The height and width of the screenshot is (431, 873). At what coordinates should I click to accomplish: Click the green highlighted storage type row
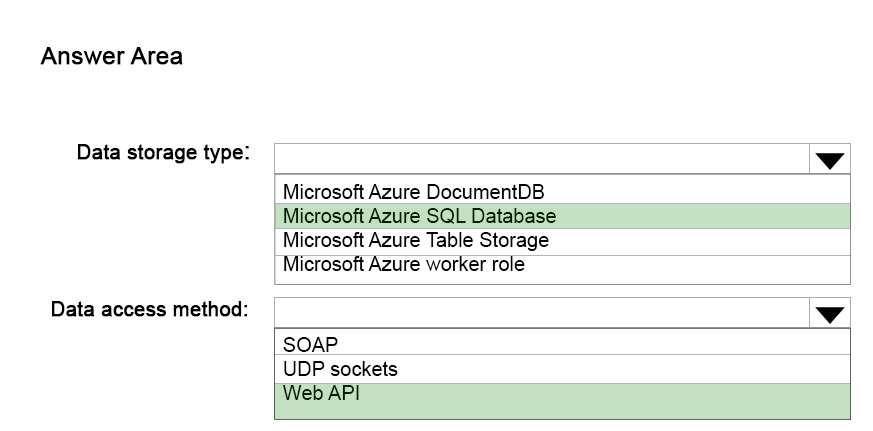(x=562, y=216)
